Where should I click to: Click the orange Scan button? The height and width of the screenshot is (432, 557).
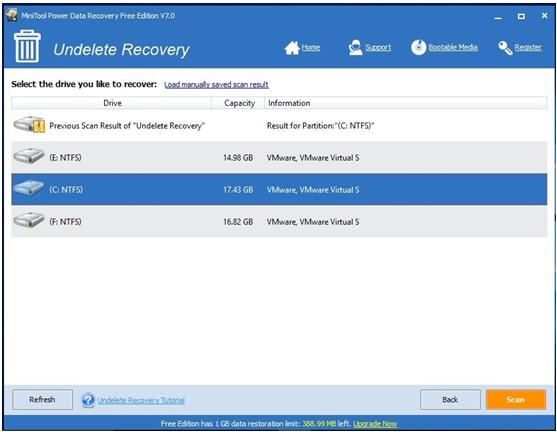tap(516, 400)
